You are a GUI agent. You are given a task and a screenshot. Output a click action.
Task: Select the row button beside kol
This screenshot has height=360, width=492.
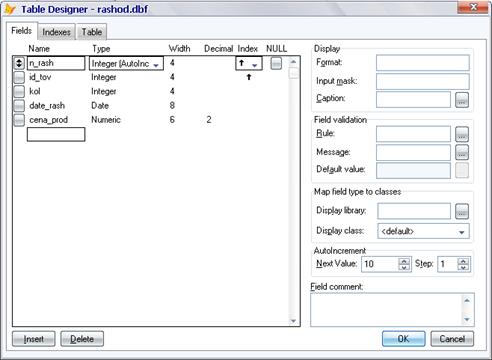click(x=19, y=91)
